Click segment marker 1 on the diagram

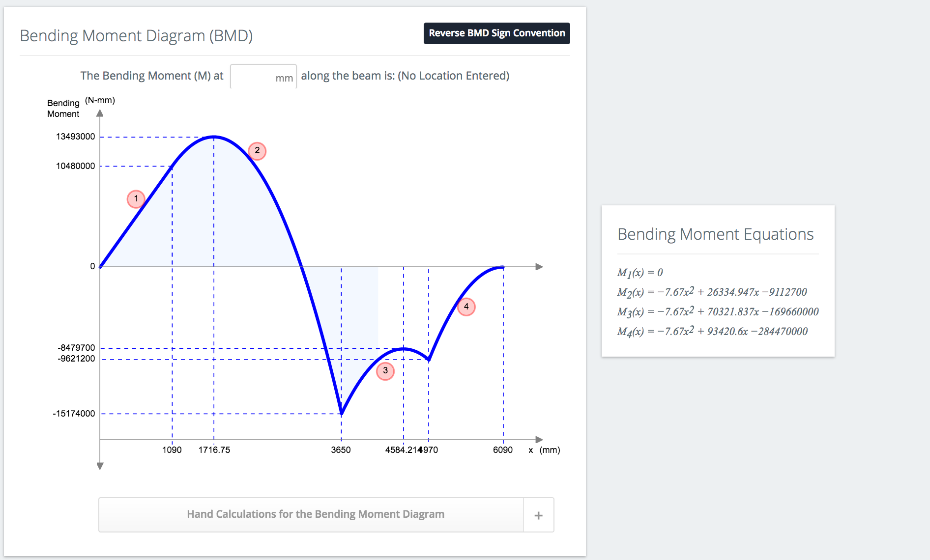[136, 199]
